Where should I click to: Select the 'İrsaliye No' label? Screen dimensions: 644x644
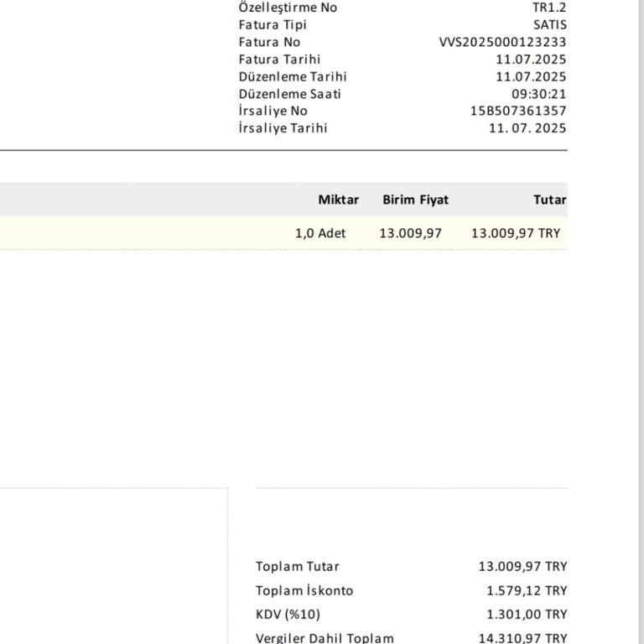click(x=273, y=111)
